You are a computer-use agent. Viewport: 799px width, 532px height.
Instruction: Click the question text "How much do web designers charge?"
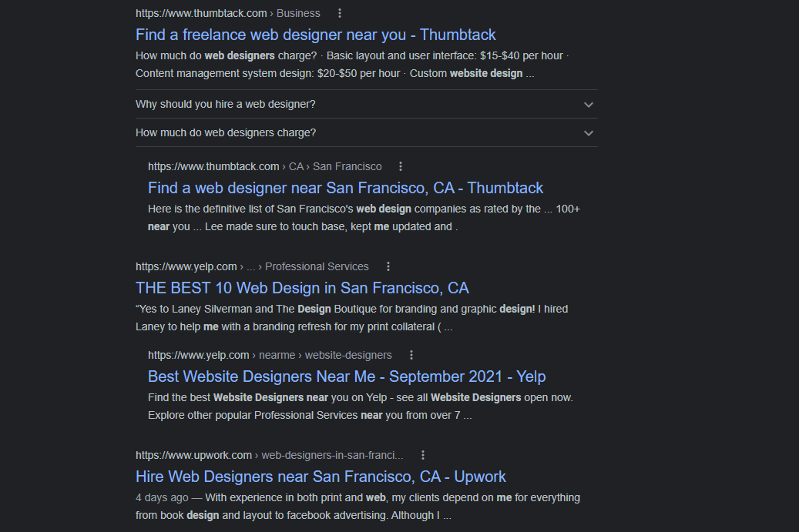225,132
